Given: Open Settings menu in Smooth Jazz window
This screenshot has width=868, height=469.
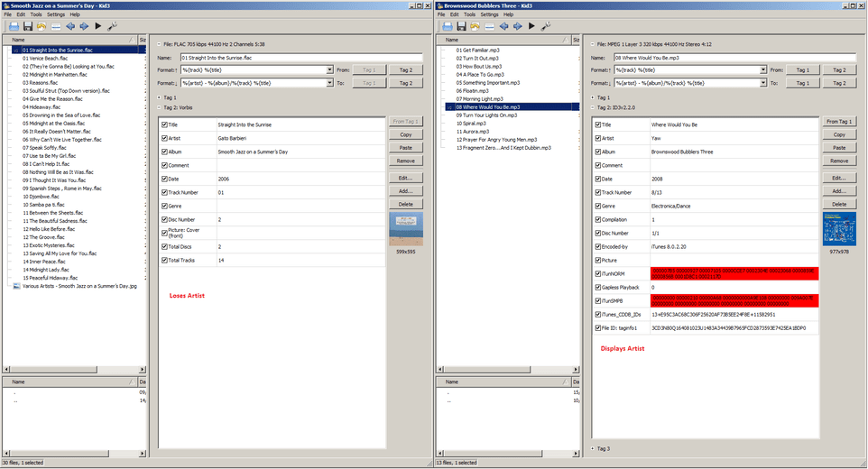Looking at the screenshot, I should (x=56, y=14).
